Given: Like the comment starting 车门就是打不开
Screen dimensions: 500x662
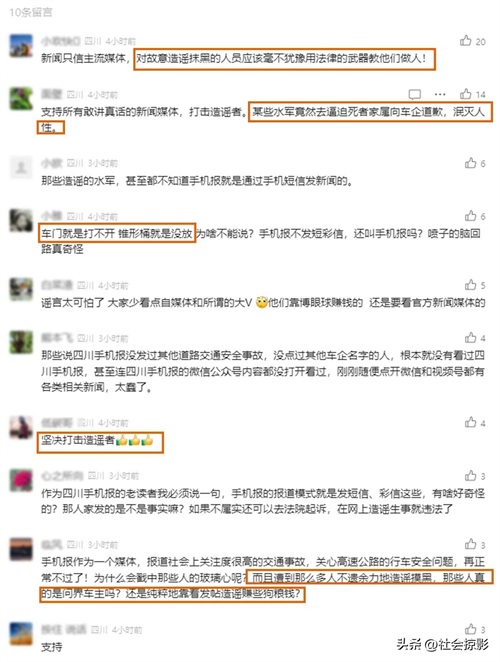Looking at the screenshot, I should (x=470, y=216).
